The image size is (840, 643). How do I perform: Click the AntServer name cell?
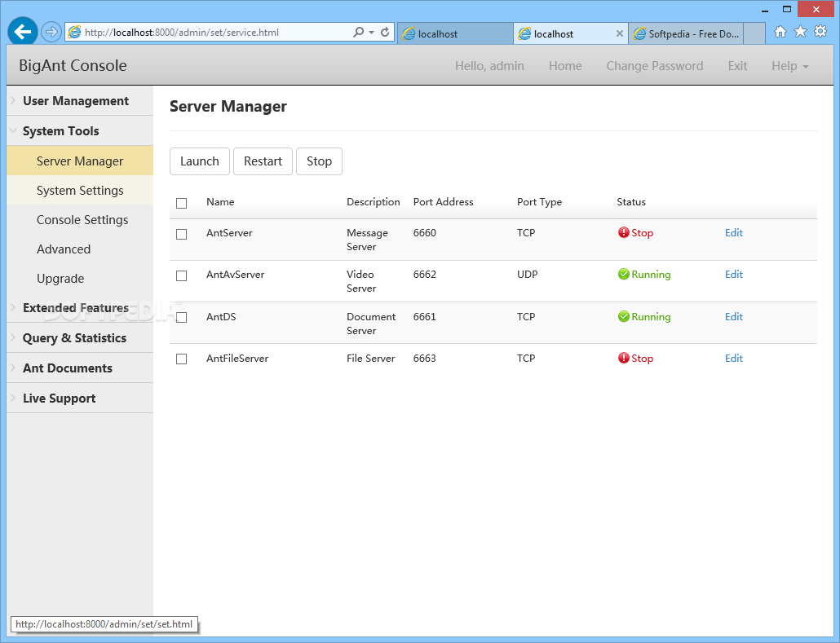pyautogui.click(x=229, y=233)
